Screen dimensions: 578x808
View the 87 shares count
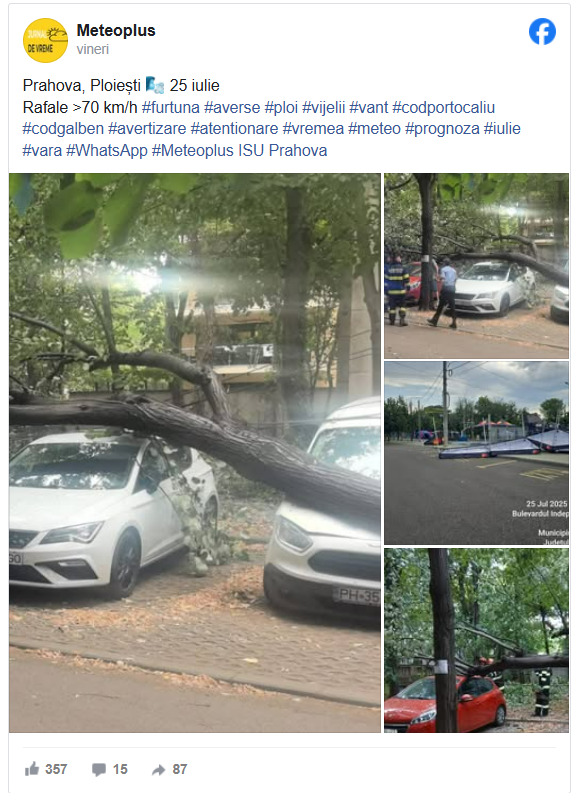[180, 769]
